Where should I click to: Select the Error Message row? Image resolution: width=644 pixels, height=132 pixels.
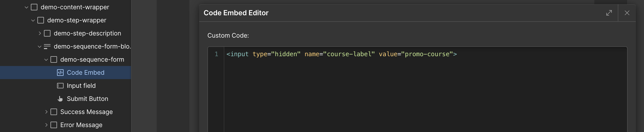65,125
